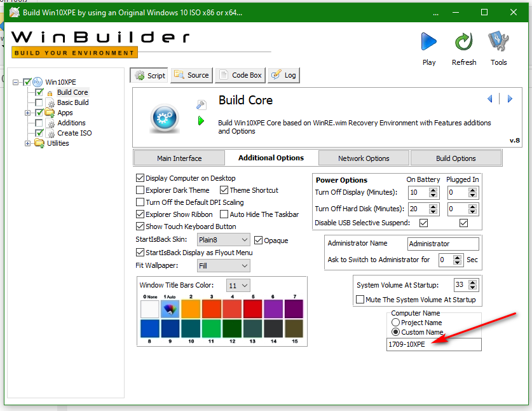Image resolution: width=532 pixels, height=411 pixels.
Task: Select Create ISO in the tree
Action: [x=74, y=133]
